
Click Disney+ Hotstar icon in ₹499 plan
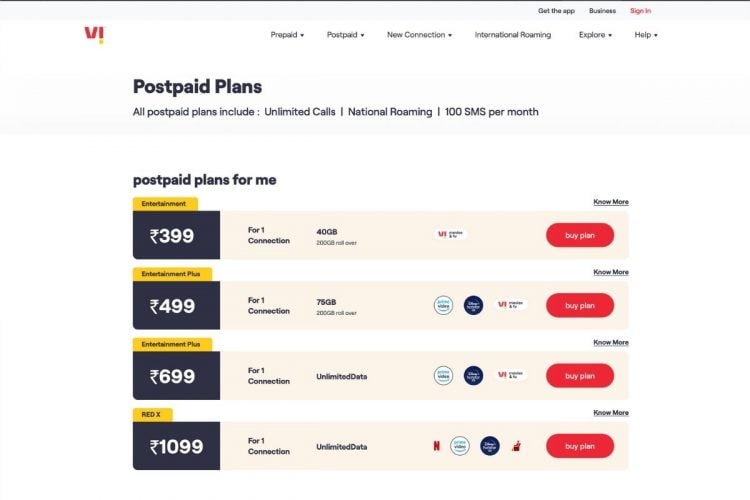(473, 305)
